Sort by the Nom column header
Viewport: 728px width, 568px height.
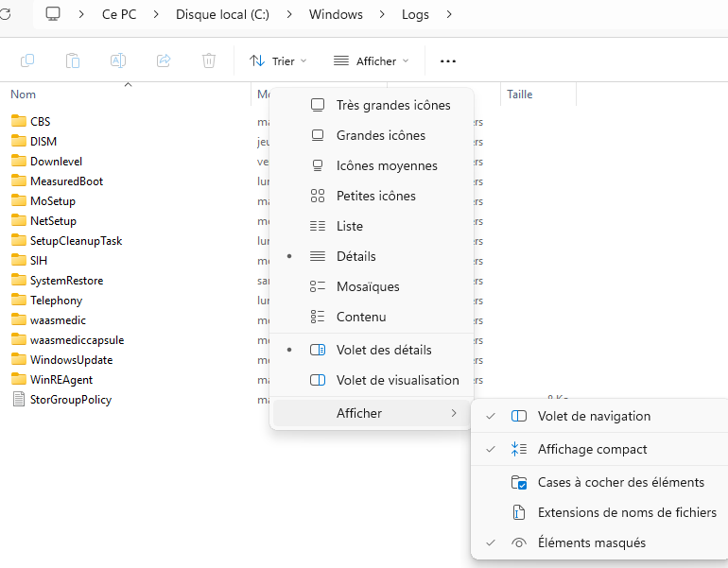(24, 95)
